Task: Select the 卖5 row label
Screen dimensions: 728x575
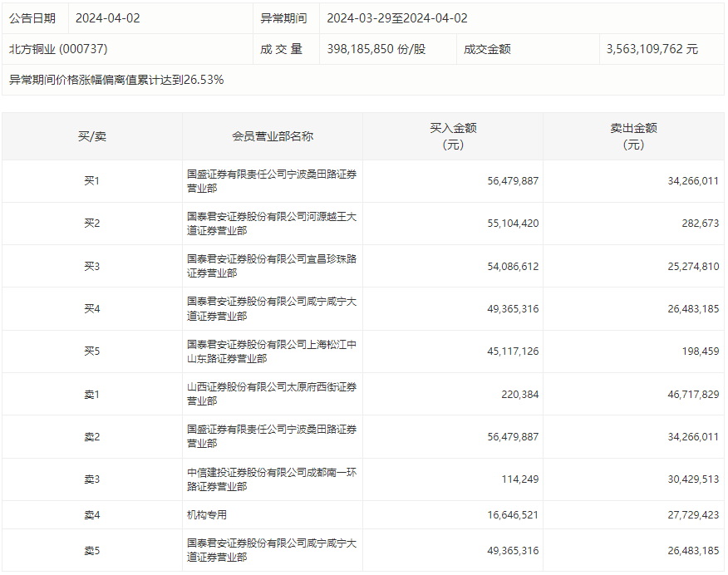Action: click(x=92, y=551)
